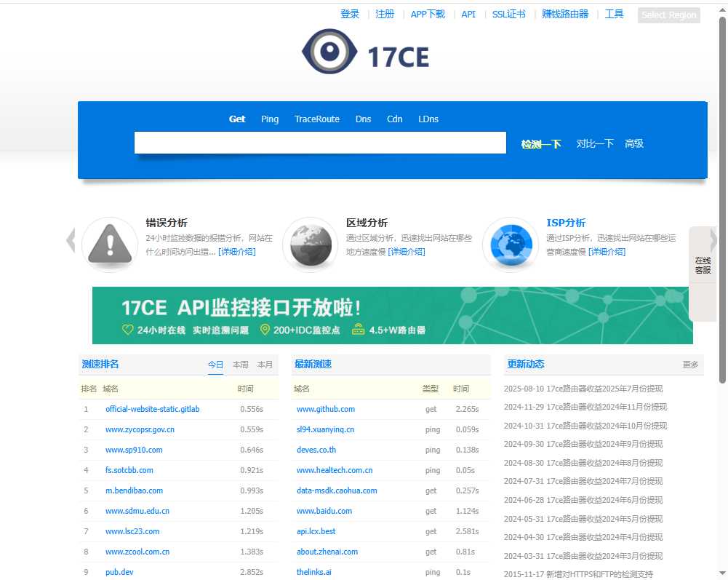Click the blue globe ISP analysis icon

(511, 244)
